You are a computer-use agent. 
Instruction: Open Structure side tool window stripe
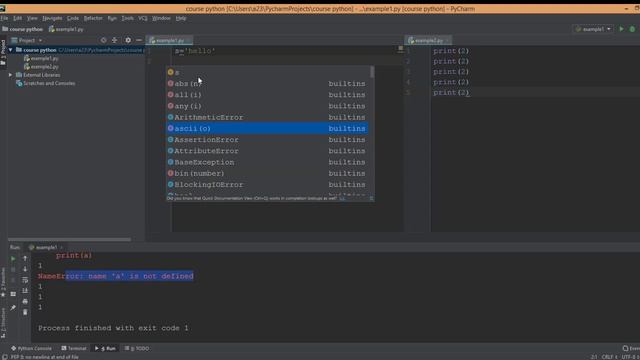point(3,323)
